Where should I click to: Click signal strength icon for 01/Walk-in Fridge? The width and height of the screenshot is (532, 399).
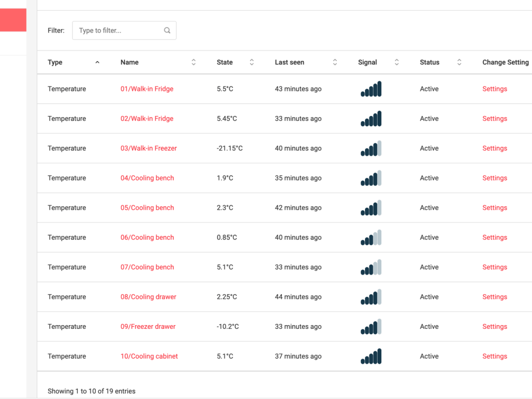371,89
